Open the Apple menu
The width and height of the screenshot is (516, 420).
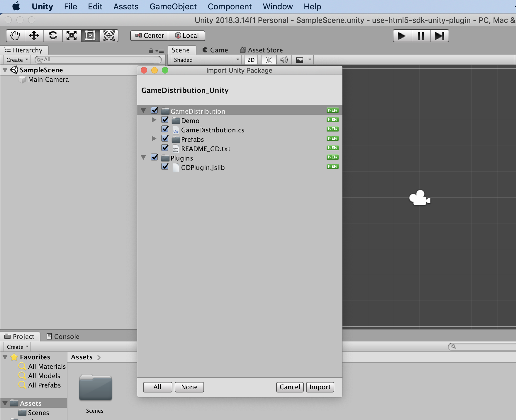tap(16, 6)
